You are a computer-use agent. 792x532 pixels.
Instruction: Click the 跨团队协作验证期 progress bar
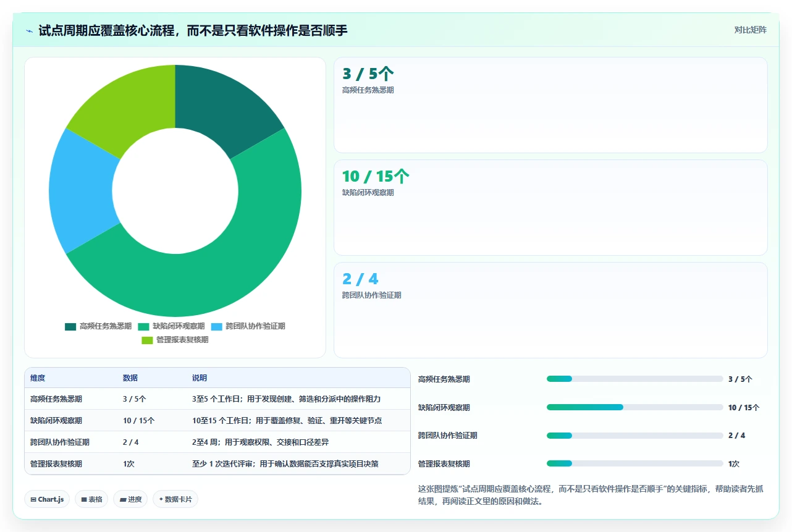click(x=634, y=436)
